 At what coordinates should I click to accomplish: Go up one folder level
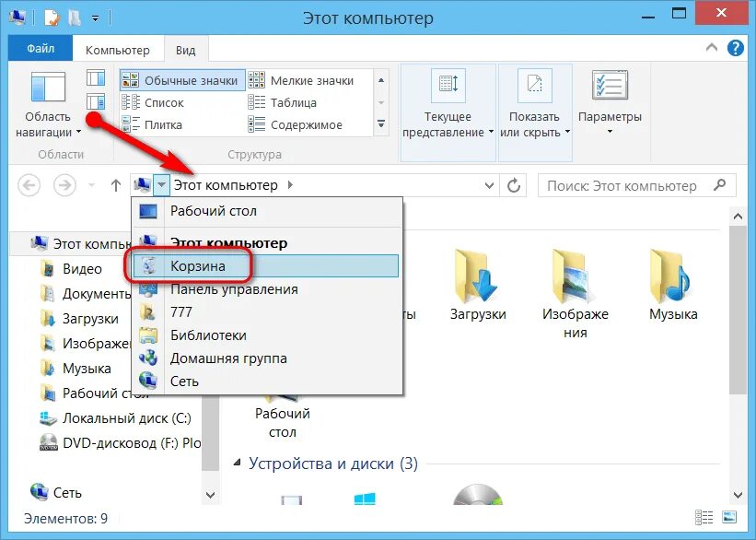tap(116, 185)
